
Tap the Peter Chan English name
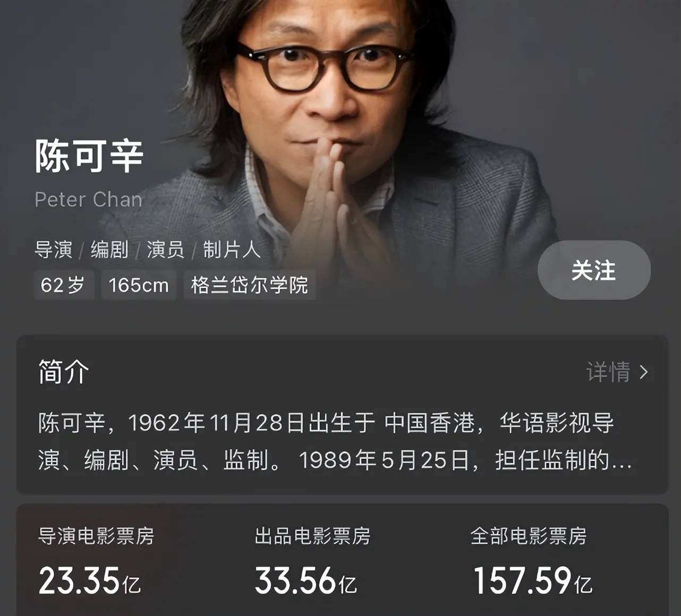coord(89,200)
